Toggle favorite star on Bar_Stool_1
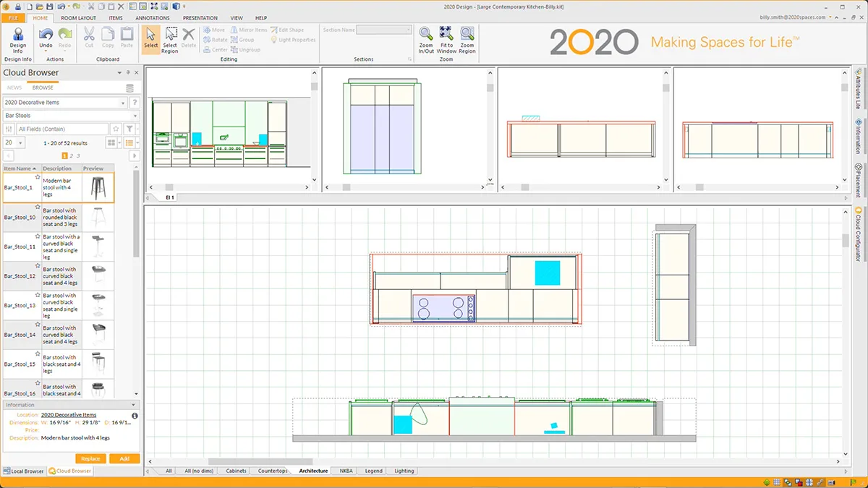Screen dimensions: 868x488 click(x=37, y=177)
